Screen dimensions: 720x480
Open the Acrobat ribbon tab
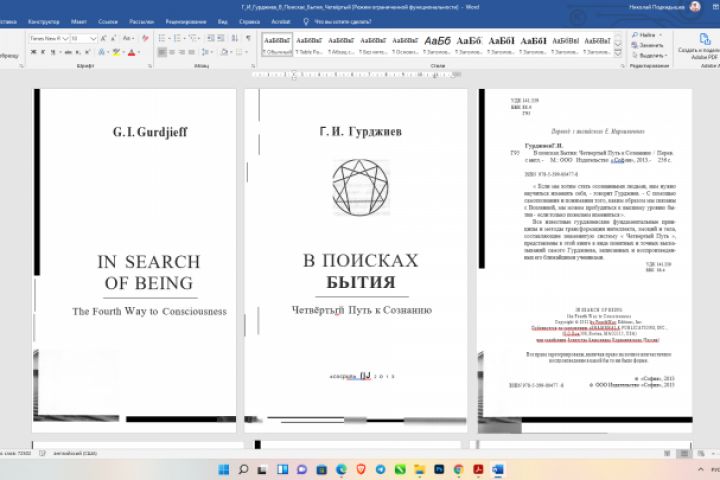(281, 22)
